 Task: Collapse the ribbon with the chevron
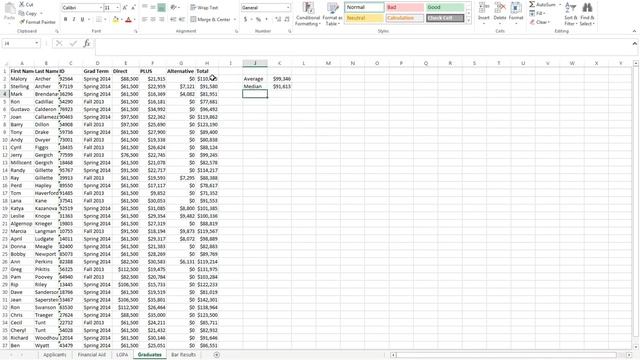[634, 31]
